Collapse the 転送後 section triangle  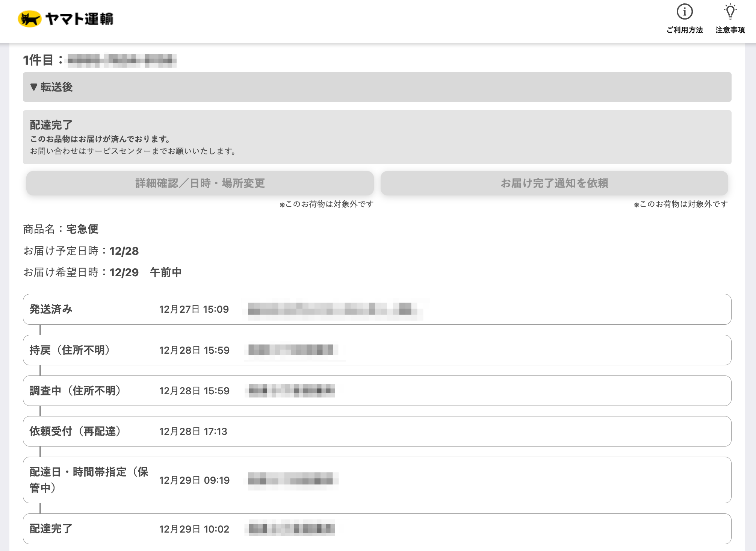pos(34,87)
